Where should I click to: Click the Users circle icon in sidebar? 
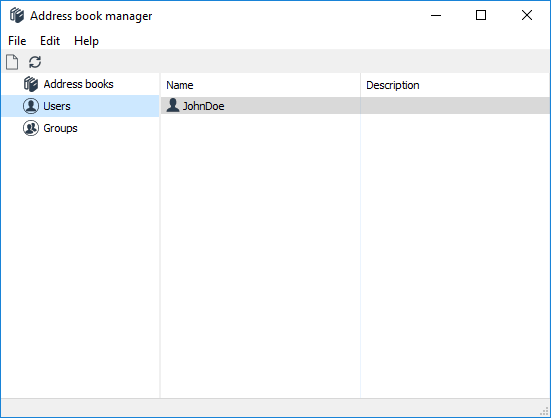[31, 106]
